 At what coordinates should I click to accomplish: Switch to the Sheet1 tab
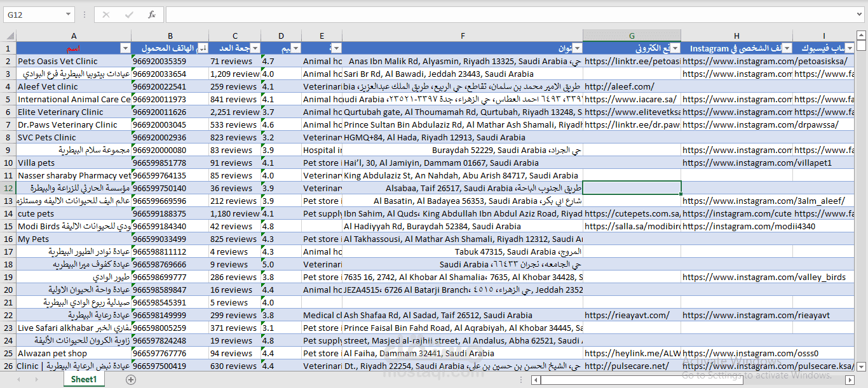(x=84, y=379)
